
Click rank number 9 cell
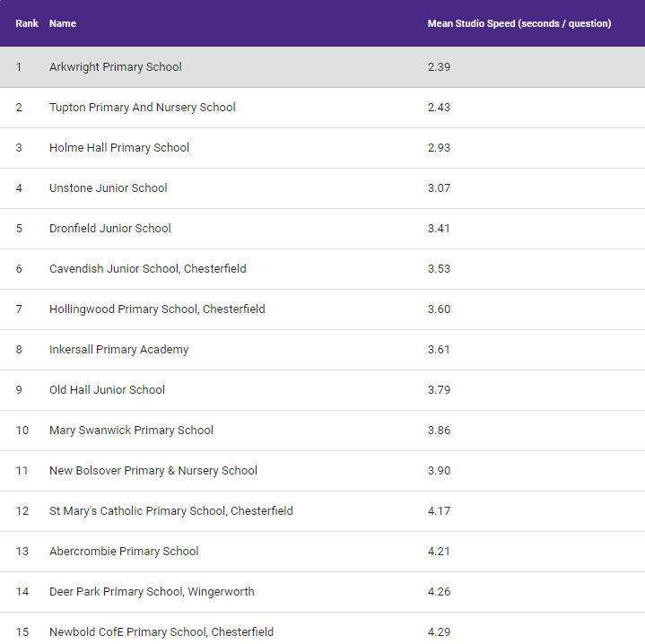point(19,389)
